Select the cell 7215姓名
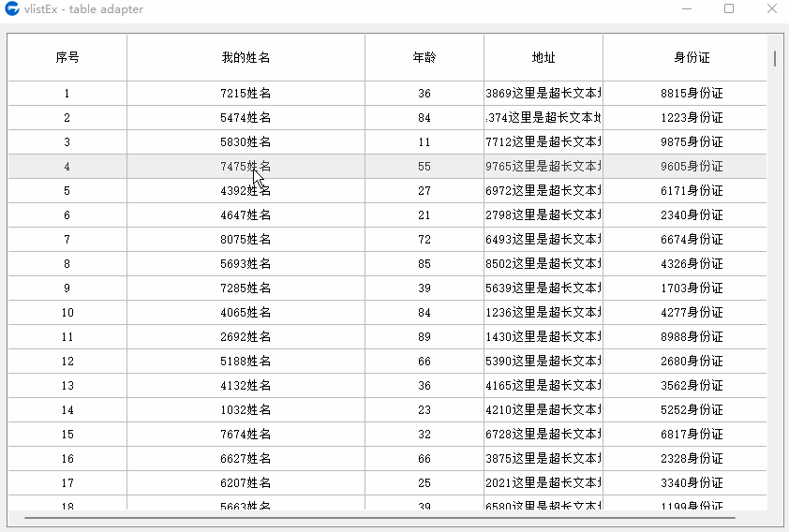Screen dimensions: 789x532 (x=246, y=93)
